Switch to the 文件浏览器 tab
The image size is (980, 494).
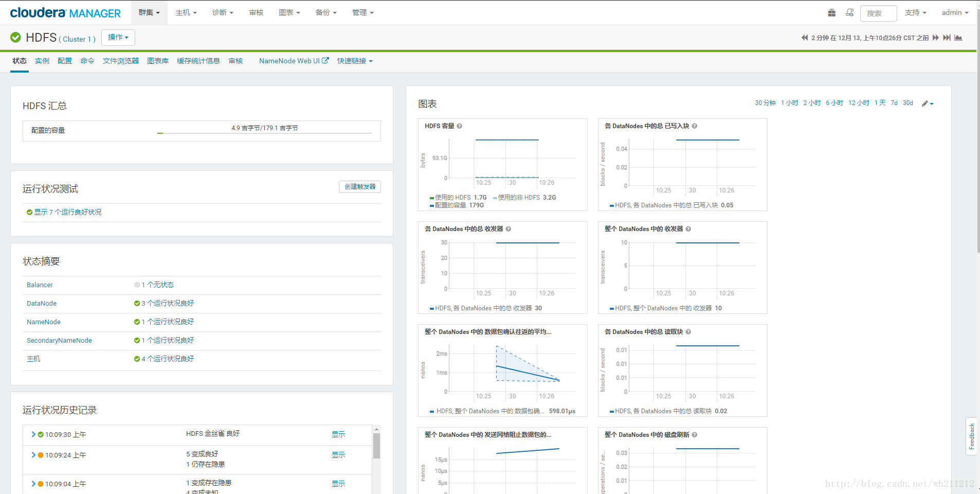click(121, 61)
